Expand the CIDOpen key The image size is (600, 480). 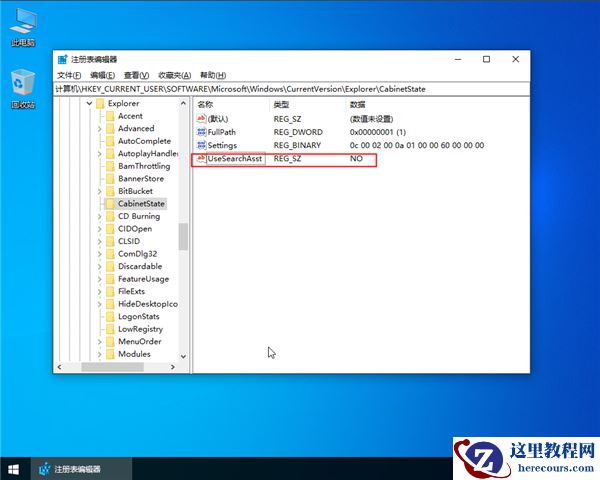[99, 229]
